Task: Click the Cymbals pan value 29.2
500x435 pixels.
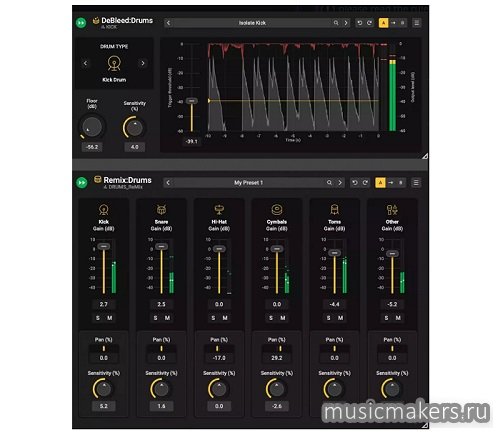Action: (x=277, y=358)
